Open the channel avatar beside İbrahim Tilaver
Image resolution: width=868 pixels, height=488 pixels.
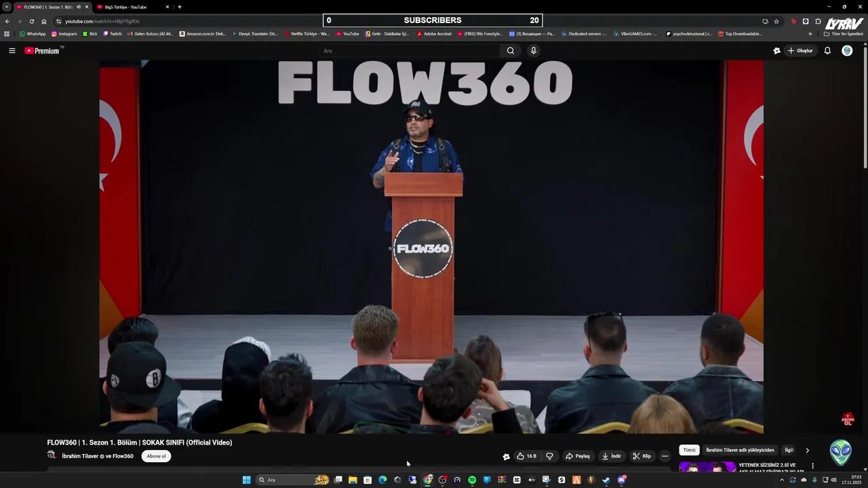[x=52, y=455]
